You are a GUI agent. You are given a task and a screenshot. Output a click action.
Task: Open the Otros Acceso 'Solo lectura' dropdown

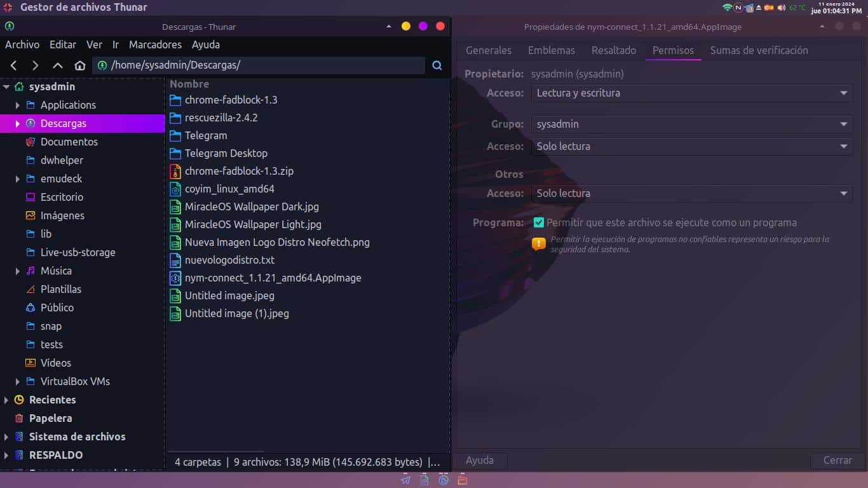(x=692, y=193)
